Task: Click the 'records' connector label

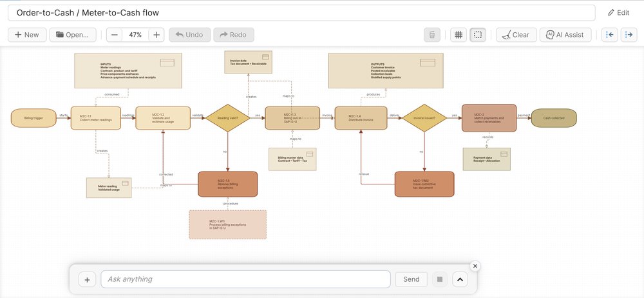Action: point(488,137)
